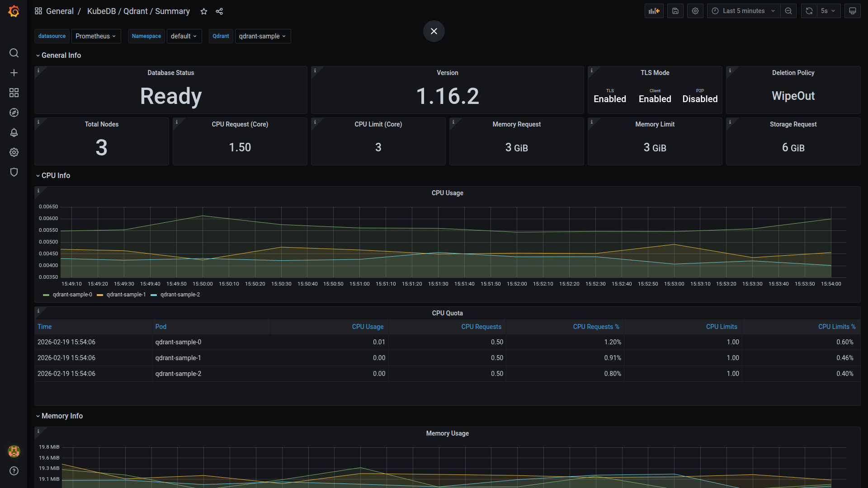868x488 pixels.
Task: Open the Explore compass icon
Action: click(14, 113)
